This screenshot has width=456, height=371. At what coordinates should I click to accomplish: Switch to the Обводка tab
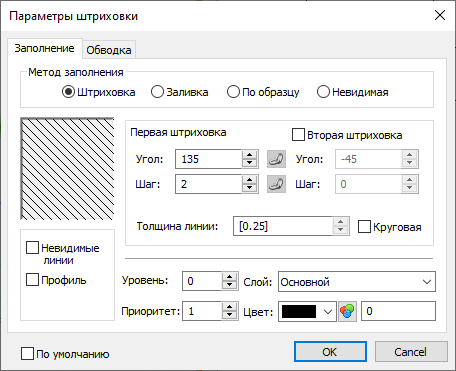point(109,50)
